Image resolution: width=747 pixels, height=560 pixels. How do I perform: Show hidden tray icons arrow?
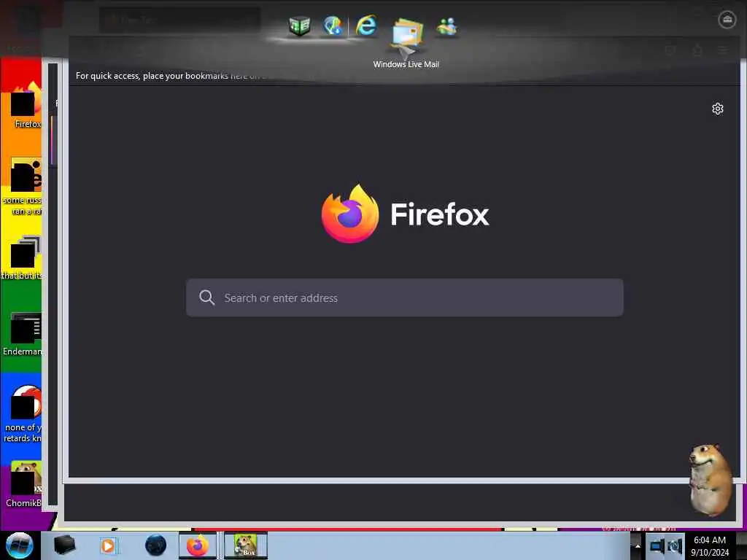point(638,546)
